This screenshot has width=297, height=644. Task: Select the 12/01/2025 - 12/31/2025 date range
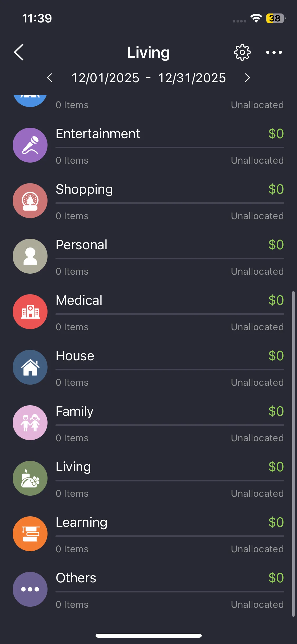pos(148,78)
